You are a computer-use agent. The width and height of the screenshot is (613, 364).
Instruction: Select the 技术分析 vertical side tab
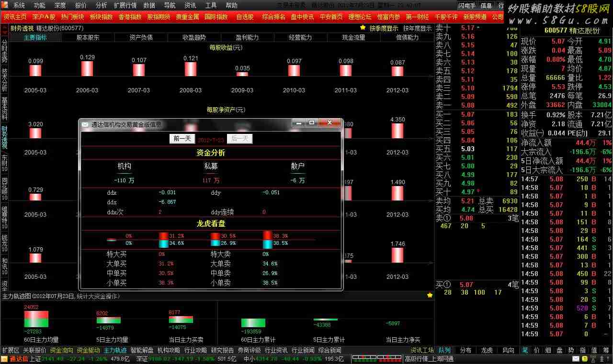4,80
